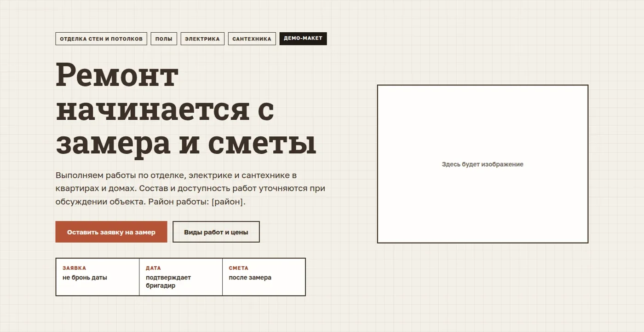Click the dark «Демо-макет» badge
The image size is (644, 332).
[303, 39]
